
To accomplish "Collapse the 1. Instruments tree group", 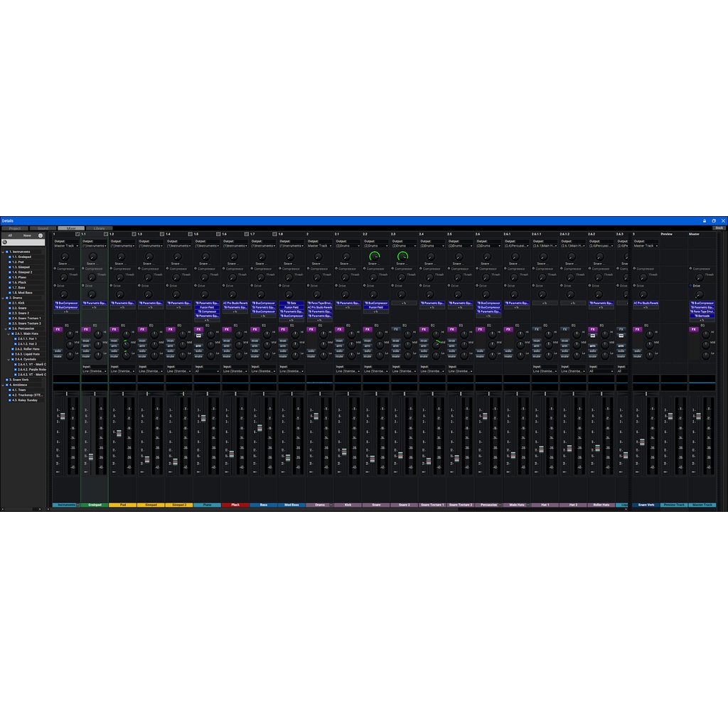I will tap(4, 252).
